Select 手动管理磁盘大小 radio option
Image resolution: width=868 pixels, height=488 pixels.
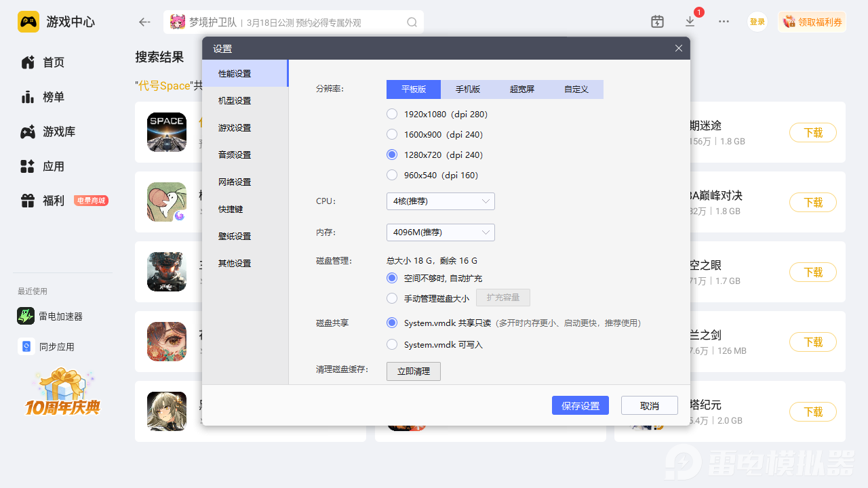point(392,298)
